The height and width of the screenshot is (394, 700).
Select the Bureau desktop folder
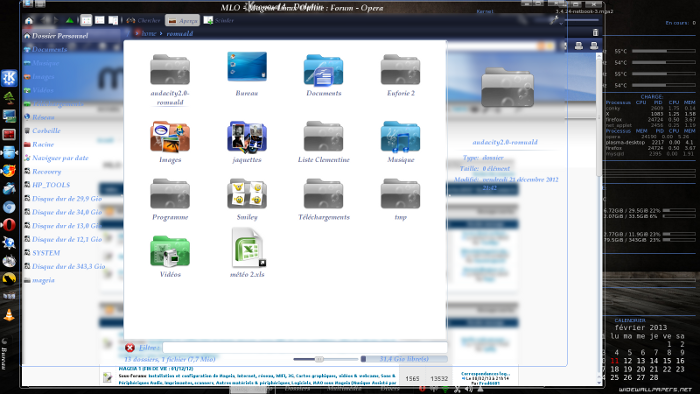247,67
